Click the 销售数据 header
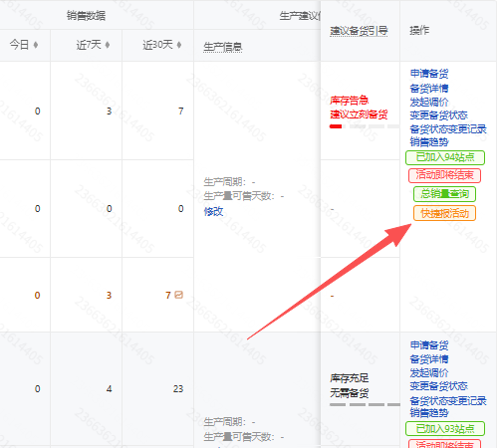498x448 pixels. 86,15
